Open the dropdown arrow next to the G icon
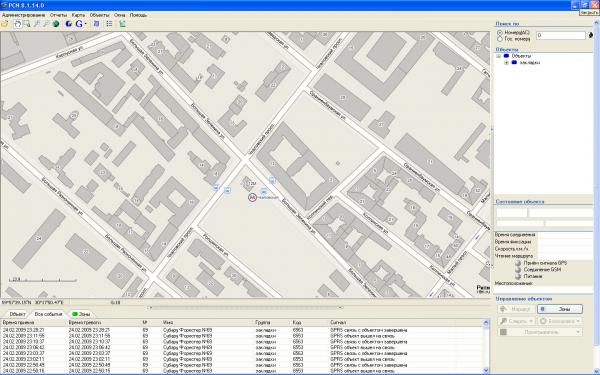This screenshot has height=375, width=600. click(x=86, y=24)
